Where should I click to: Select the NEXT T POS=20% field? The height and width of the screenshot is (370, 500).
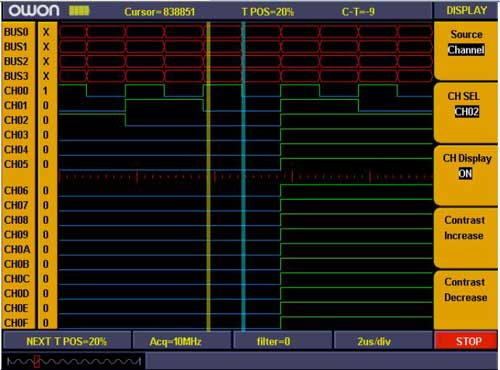[67, 341]
